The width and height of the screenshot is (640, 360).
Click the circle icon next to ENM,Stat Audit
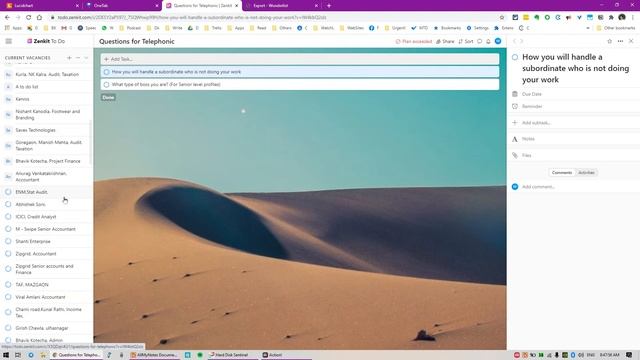[8, 192]
